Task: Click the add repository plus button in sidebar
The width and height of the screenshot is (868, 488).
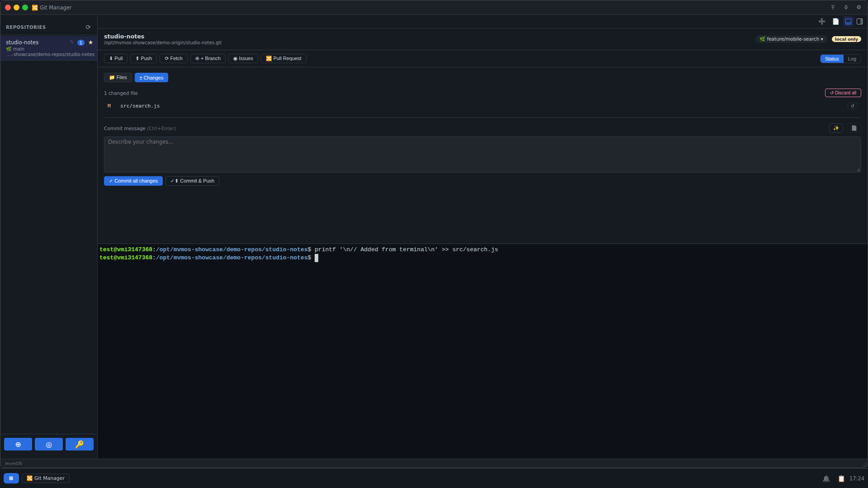Action: point(18,444)
